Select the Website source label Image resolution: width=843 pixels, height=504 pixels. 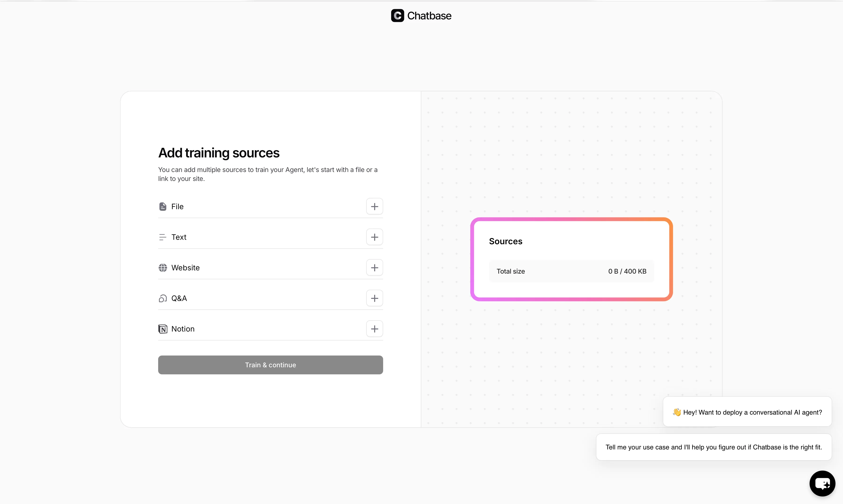pos(185,268)
